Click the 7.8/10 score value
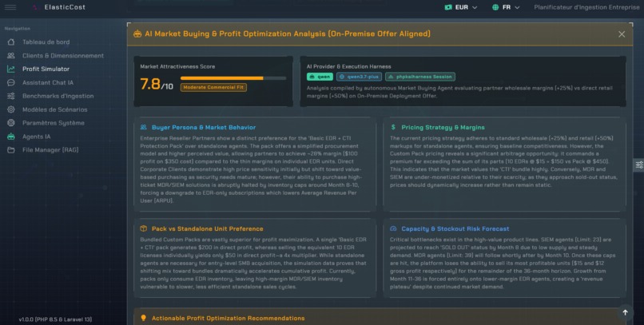 point(157,84)
